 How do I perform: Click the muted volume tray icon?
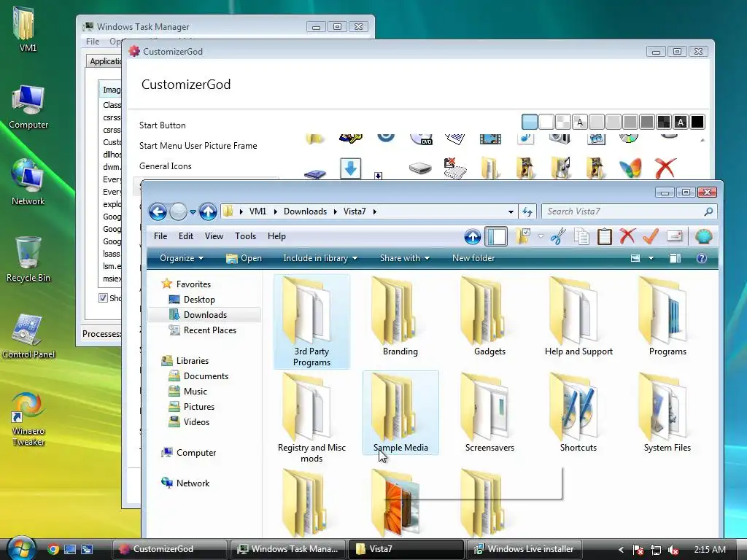coord(673,550)
